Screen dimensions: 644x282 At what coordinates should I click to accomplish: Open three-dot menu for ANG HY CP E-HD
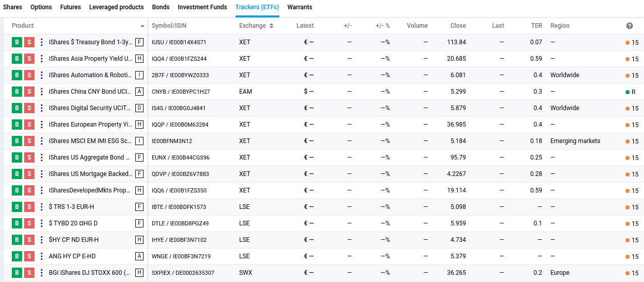tap(42, 256)
